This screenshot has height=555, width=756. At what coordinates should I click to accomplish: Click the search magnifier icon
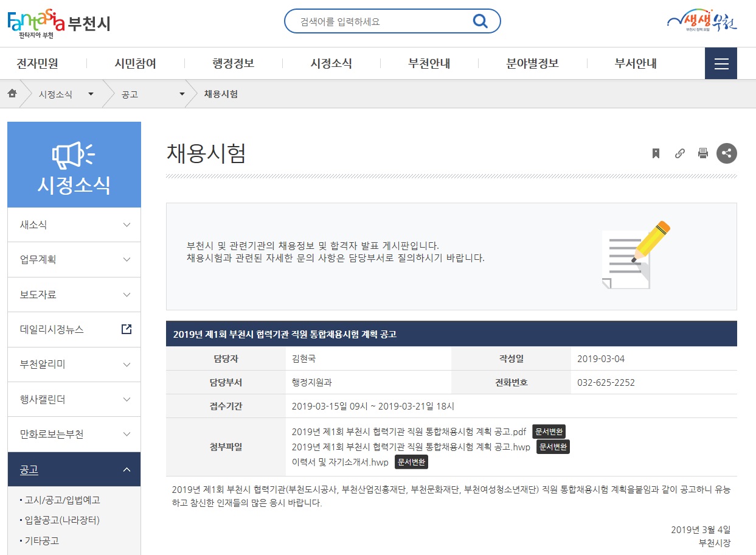(480, 21)
